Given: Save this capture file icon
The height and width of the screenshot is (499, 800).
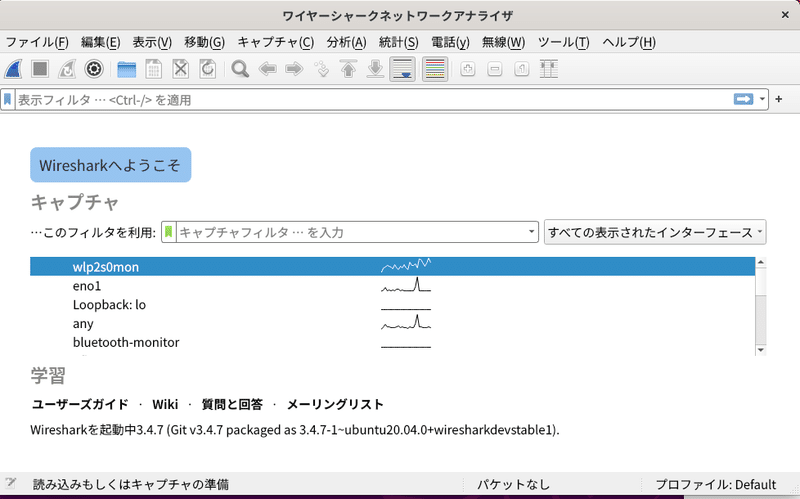Looking at the screenshot, I should [154, 69].
